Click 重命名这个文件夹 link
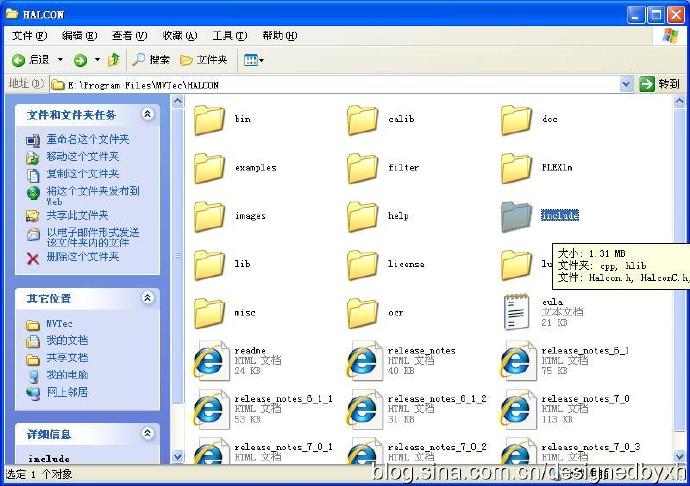The image size is (690, 486). pyautogui.click(x=88, y=140)
